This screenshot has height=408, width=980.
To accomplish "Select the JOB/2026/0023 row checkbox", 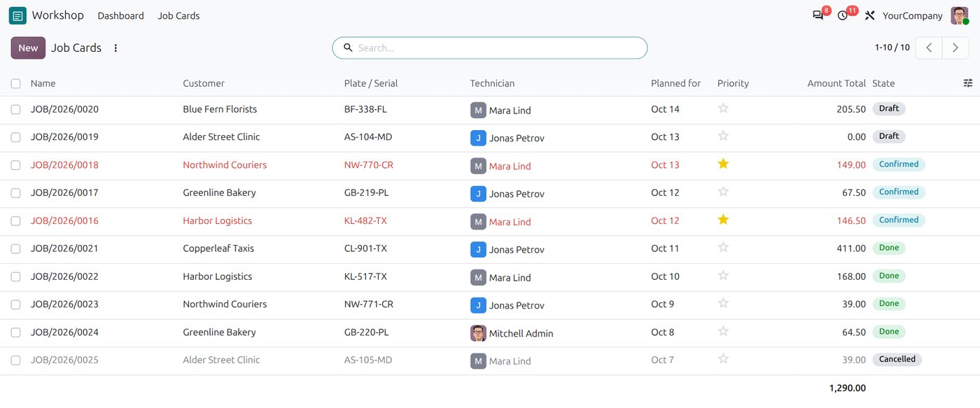I will (15, 305).
